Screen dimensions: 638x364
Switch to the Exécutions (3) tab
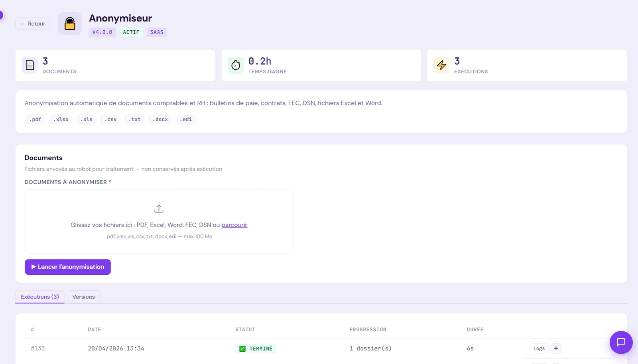click(x=40, y=297)
